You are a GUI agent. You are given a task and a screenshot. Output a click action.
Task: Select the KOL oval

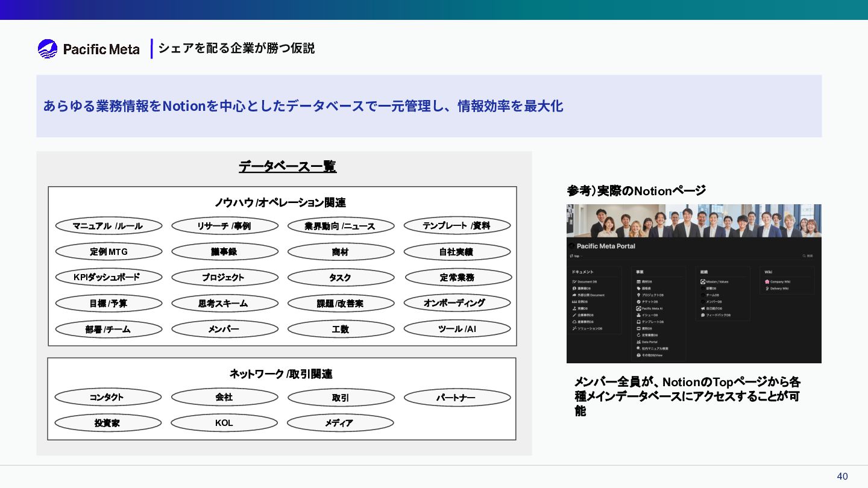224,423
